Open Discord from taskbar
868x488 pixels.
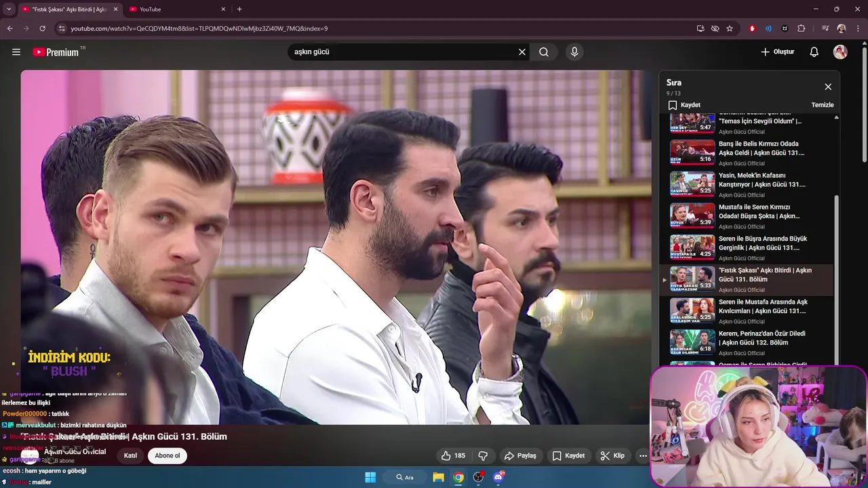(x=498, y=477)
